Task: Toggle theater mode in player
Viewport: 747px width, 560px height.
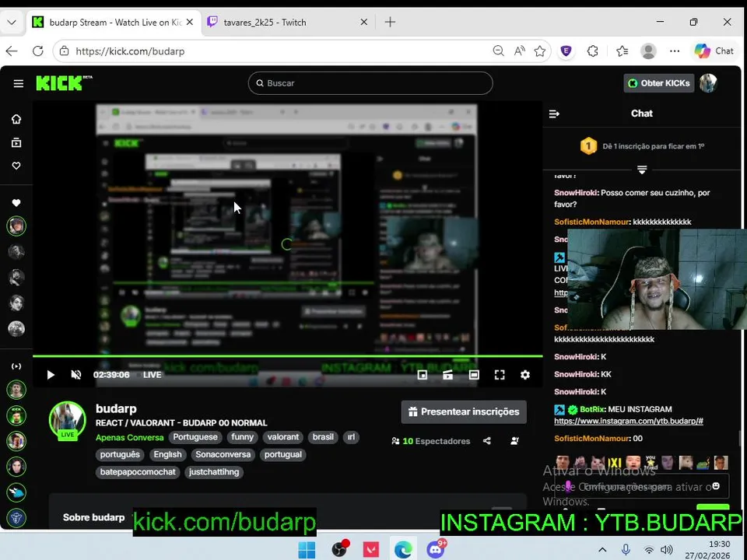Action: pyautogui.click(x=474, y=375)
